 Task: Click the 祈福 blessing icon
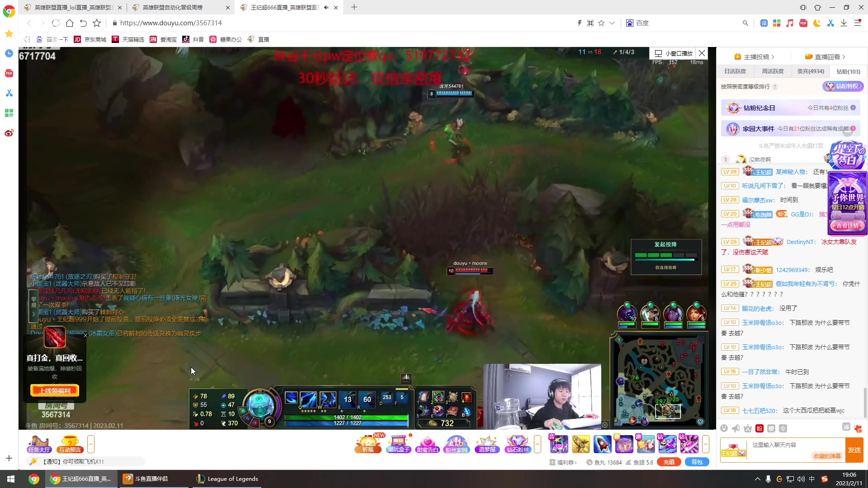coord(368,444)
